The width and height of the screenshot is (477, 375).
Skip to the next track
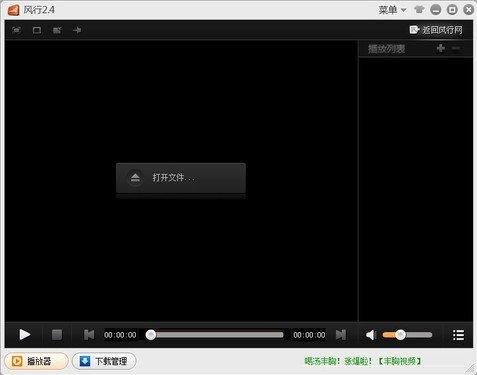tap(341, 335)
